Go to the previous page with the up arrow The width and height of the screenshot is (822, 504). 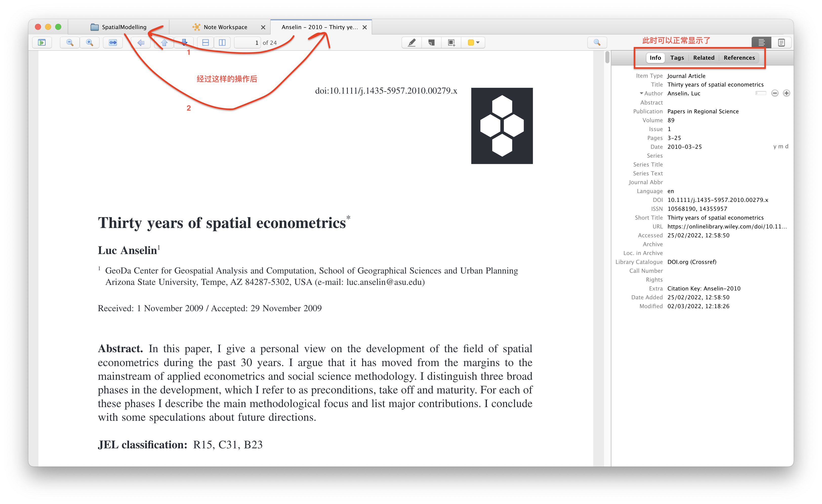(x=164, y=42)
